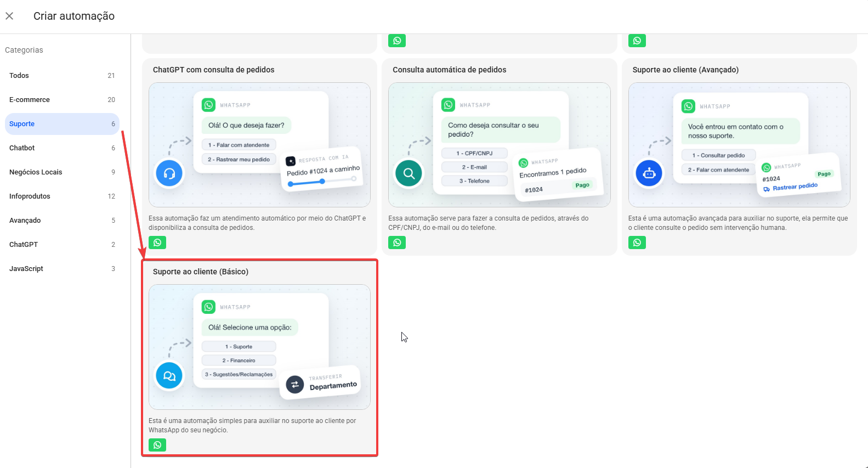Click WhatsApp badge under ChatGPT com consulta description

(157, 243)
